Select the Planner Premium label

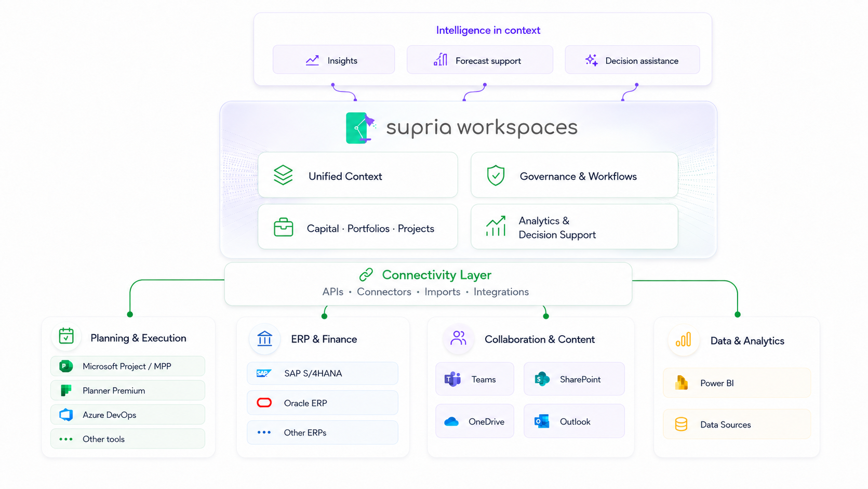click(x=114, y=391)
